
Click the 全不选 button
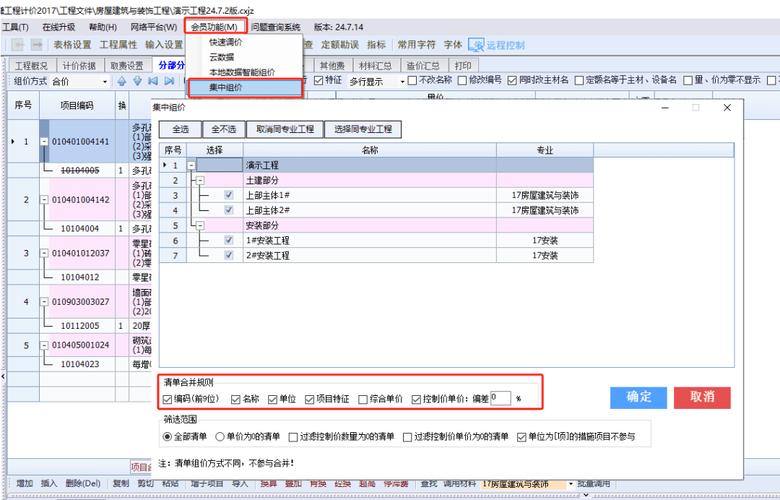pyautogui.click(x=223, y=129)
